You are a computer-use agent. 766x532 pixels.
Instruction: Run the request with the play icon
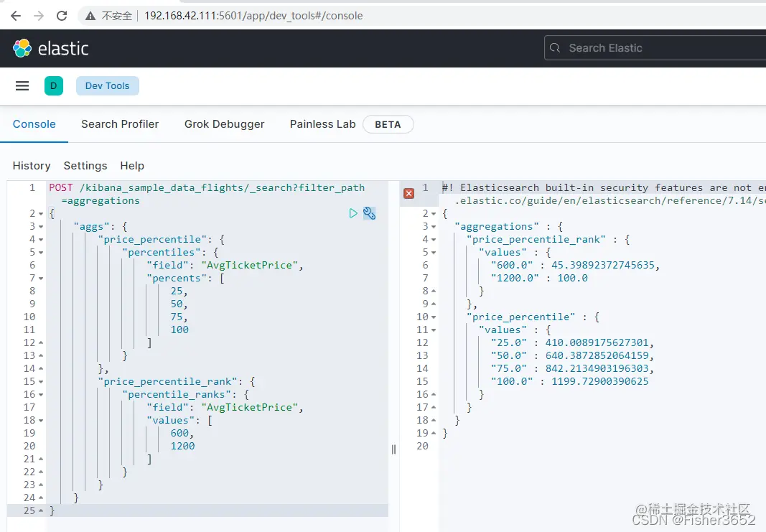point(353,213)
